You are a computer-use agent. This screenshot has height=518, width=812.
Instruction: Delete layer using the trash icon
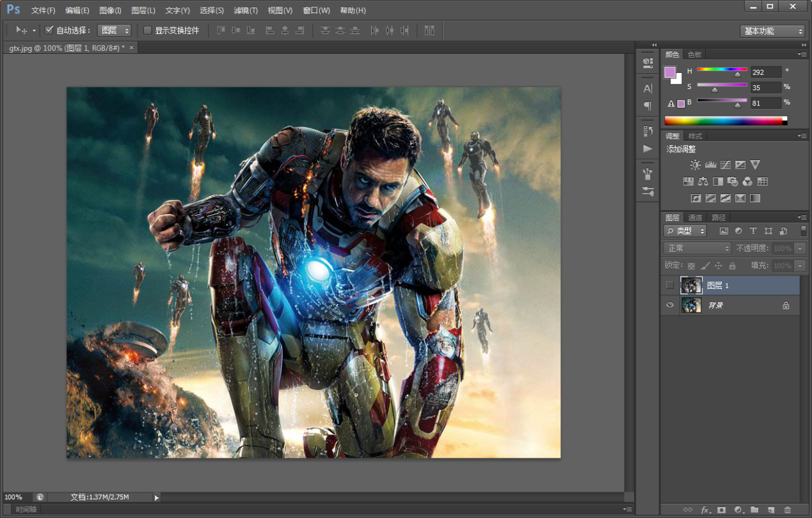pyautogui.click(x=788, y=510)
